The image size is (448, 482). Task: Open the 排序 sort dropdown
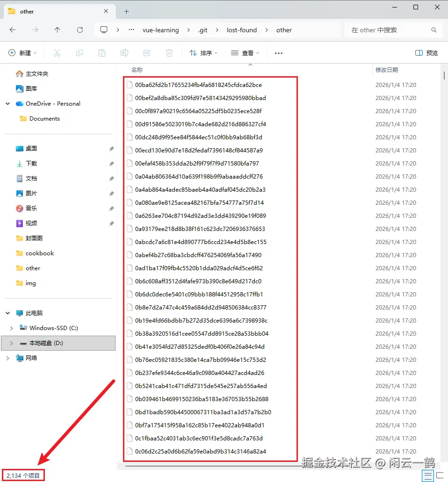[x=203, y=53]
